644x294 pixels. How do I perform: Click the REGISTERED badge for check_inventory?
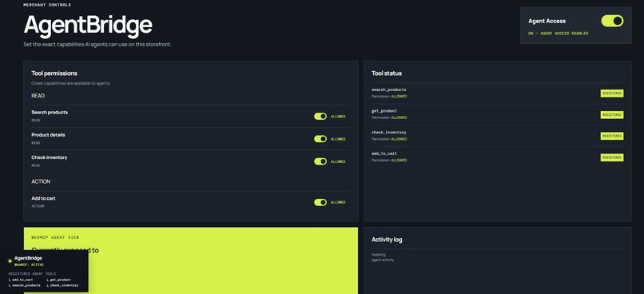pos(611,136)
